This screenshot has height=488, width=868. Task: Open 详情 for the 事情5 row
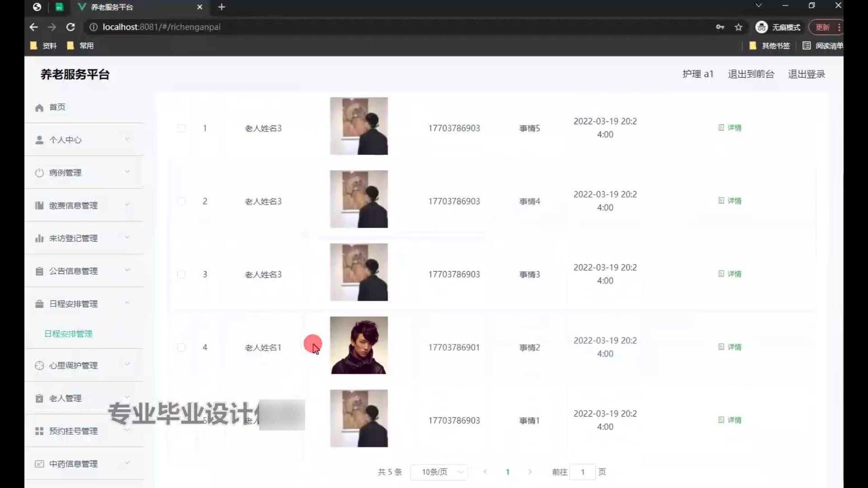pos(730,128)
